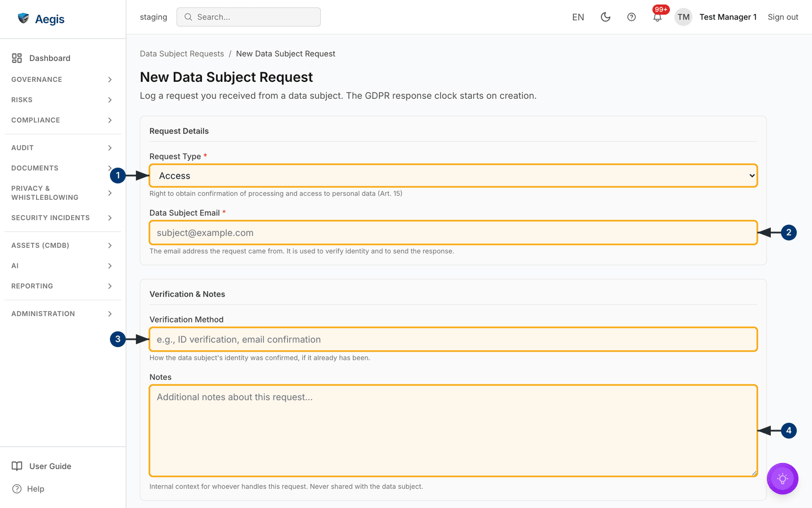Focus the Data Subject Email field

pyautogui.click(x=453, y=233)
